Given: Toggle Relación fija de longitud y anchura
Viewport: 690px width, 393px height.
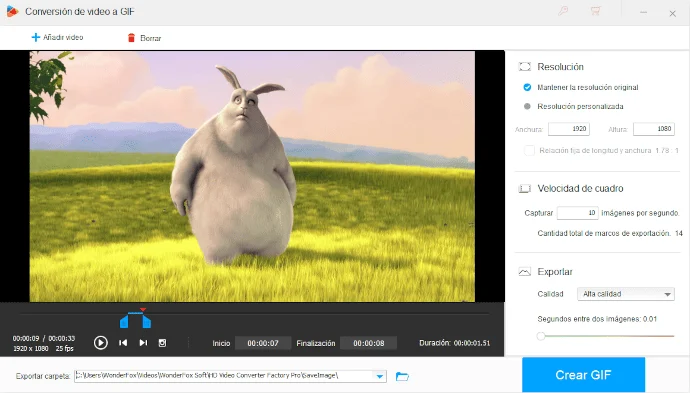Looking at the screenshot, I should click(x=529, y=151).
